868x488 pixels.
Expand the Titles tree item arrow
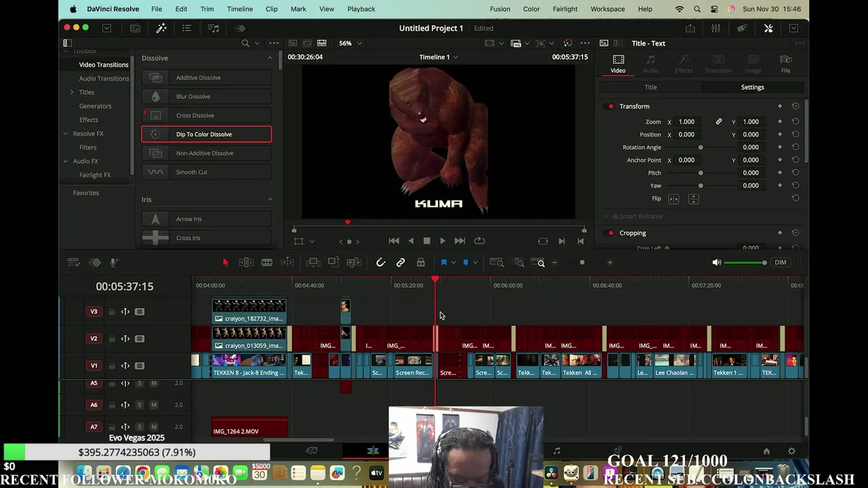[72, 92]
